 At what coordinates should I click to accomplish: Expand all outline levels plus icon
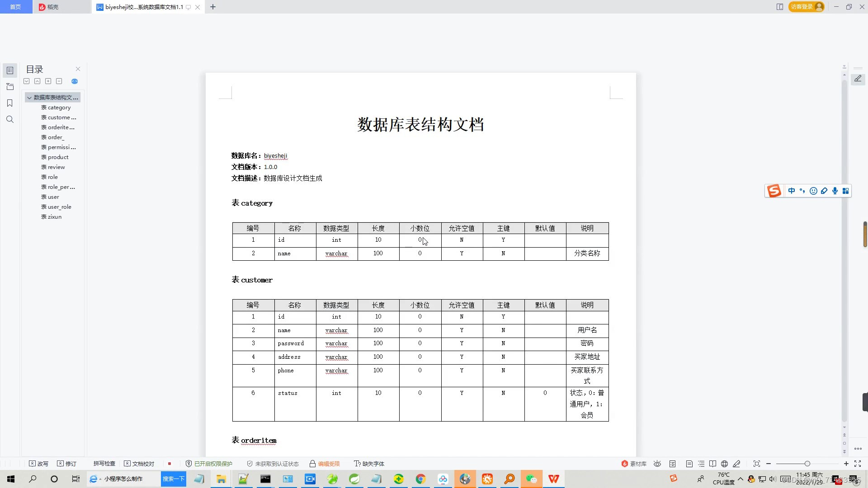[x=48, y=81]
